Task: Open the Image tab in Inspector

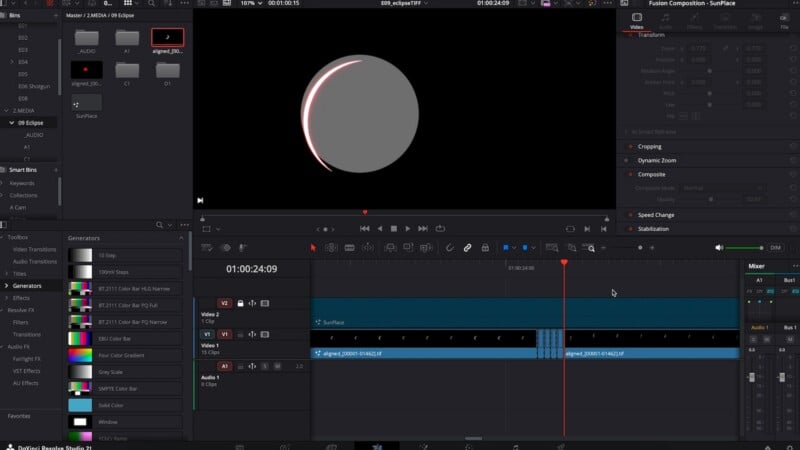Action: [756, 21]
